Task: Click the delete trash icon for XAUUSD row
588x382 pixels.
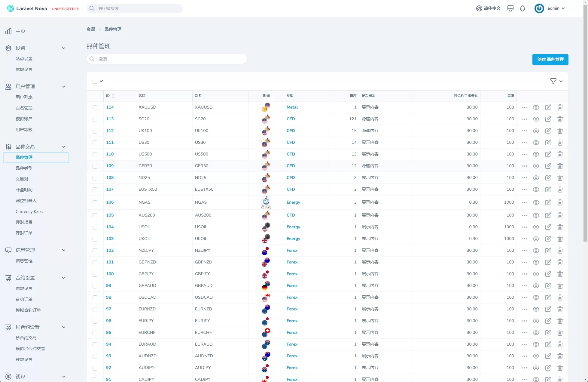Action: coord(560,107)
